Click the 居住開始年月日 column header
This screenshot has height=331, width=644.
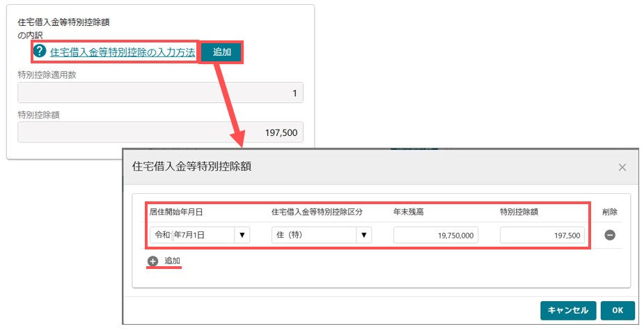(x=175, y=212)
